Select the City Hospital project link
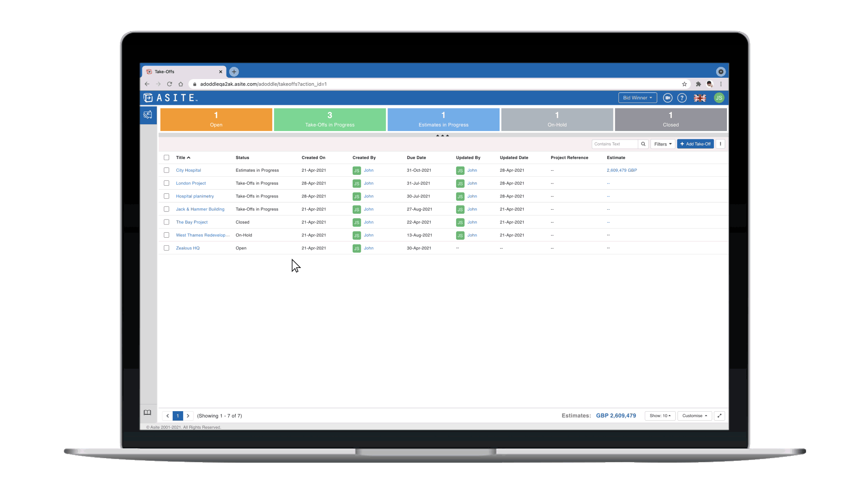 click(x=189, y=170)
